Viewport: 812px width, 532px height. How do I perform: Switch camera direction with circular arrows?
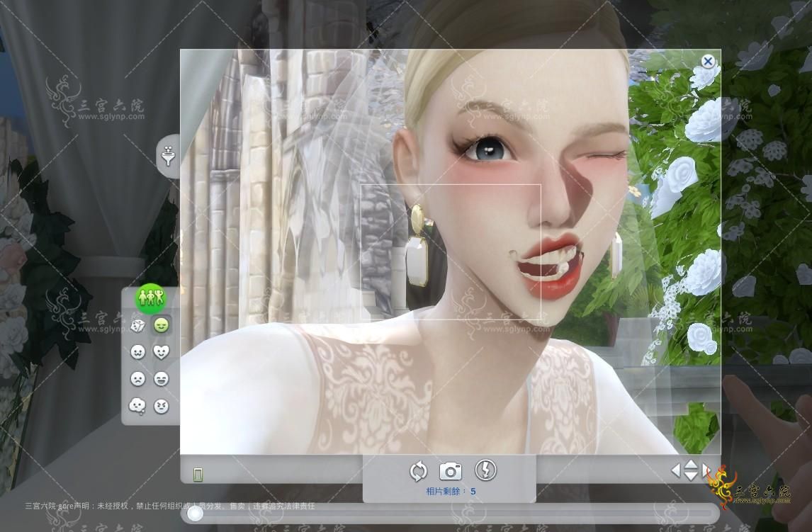(418, 471)
